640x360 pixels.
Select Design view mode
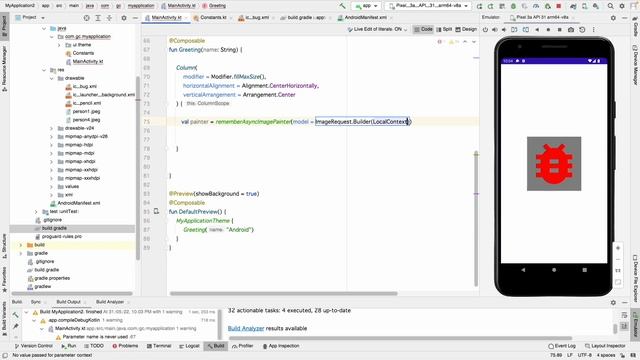click(x=466, y=29)
